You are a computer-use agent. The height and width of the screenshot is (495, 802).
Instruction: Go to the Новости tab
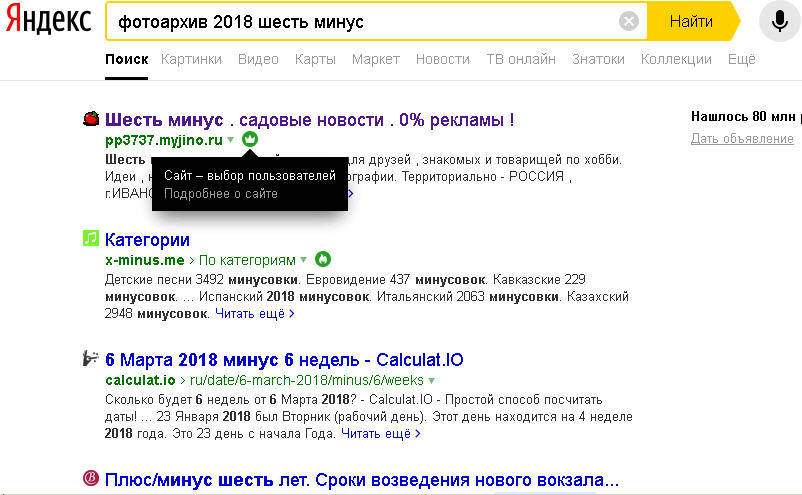pyautogui.click(x=443, y=59)
